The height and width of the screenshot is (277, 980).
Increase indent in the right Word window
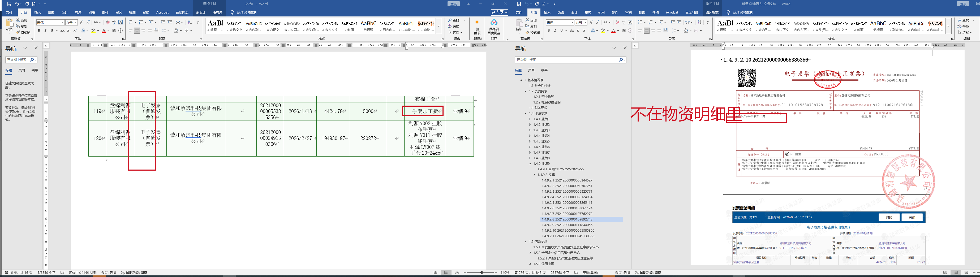point(679,23)
